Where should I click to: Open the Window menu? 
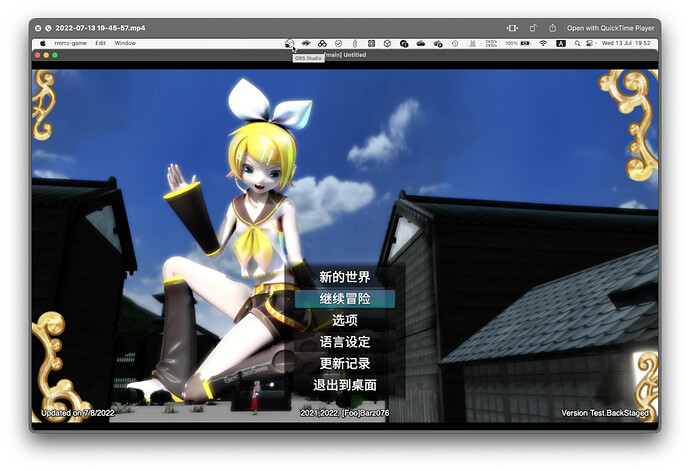point(125,44)
